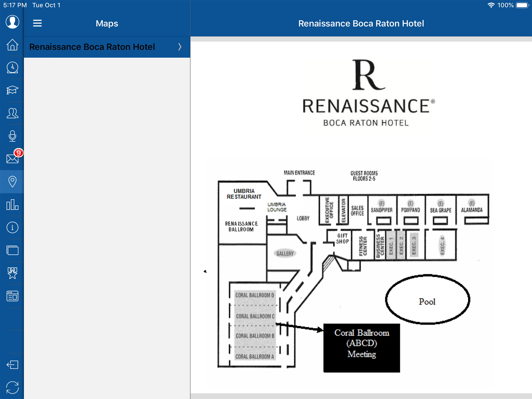Tap the BUSINESS CENTER label on map

380,246
